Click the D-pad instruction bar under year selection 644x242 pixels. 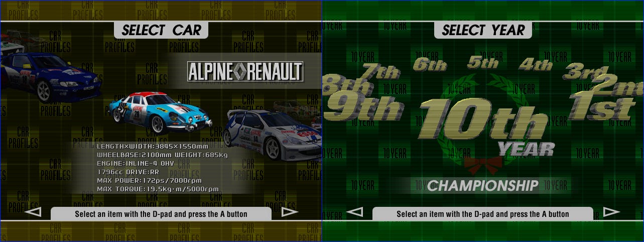click(x=483, y=214)
